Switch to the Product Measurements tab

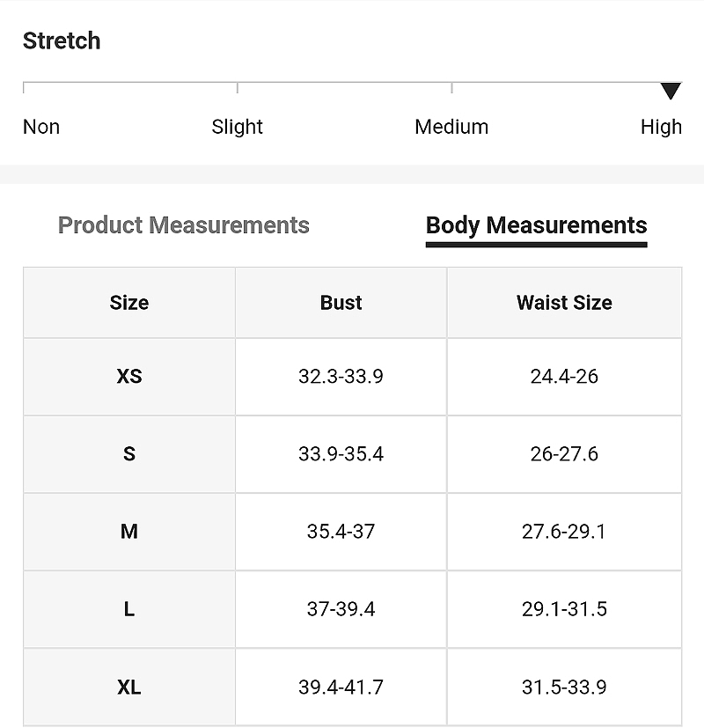click(183, 225)
